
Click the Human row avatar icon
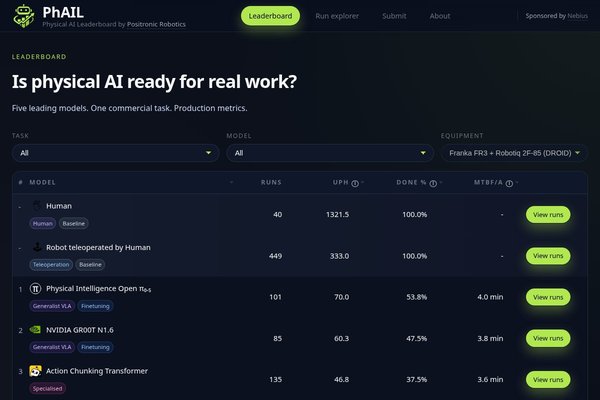[x=36, y=206]
